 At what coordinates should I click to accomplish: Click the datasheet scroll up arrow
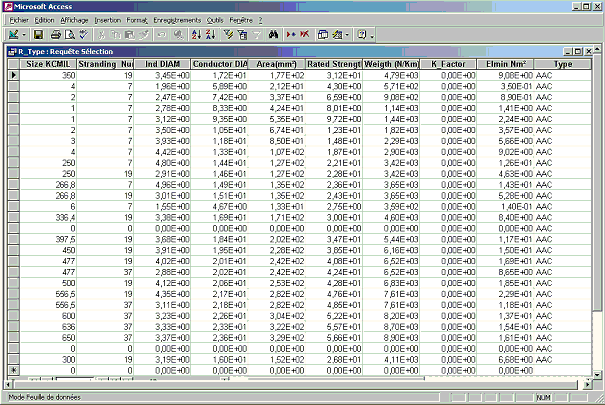pyautogui.click(x=597, y=49)
